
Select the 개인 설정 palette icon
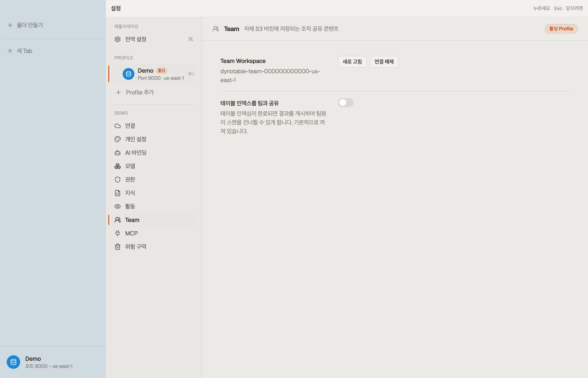[118, 139]
